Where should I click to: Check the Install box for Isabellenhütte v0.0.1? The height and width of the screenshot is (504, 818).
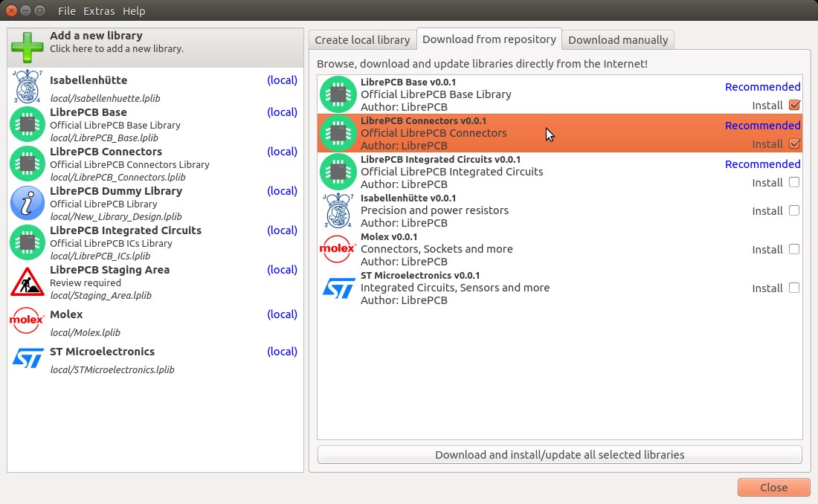(793, 210)
